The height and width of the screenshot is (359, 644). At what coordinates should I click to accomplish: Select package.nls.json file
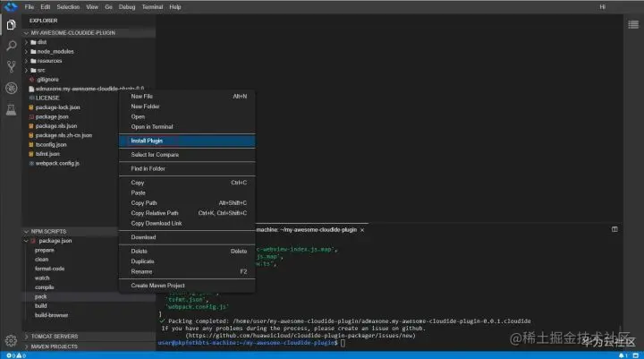55,126
